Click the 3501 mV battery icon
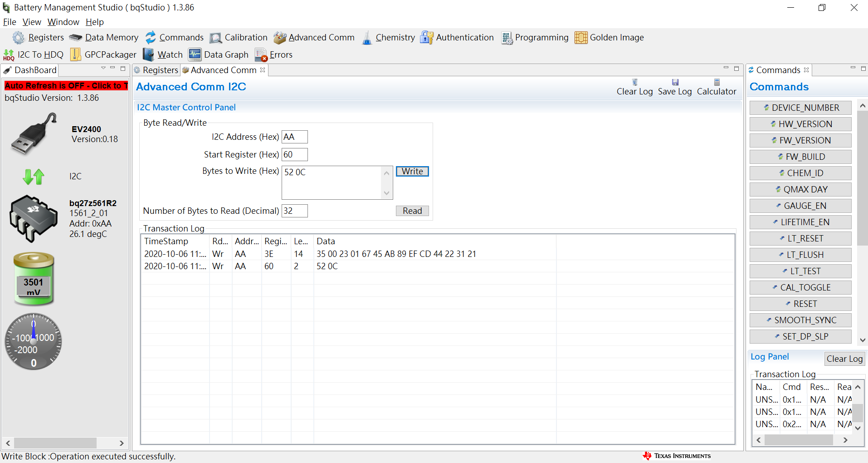The image size is (868, 463). click(34, 278)
